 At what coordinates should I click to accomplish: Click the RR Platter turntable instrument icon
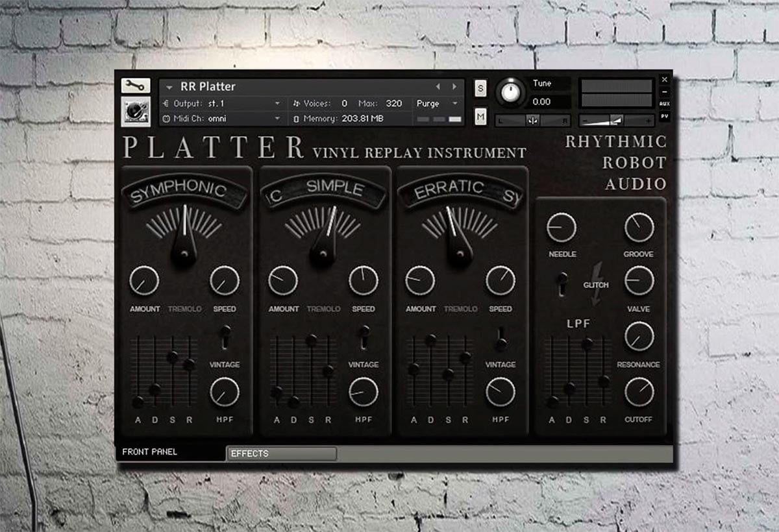point(135,112)
